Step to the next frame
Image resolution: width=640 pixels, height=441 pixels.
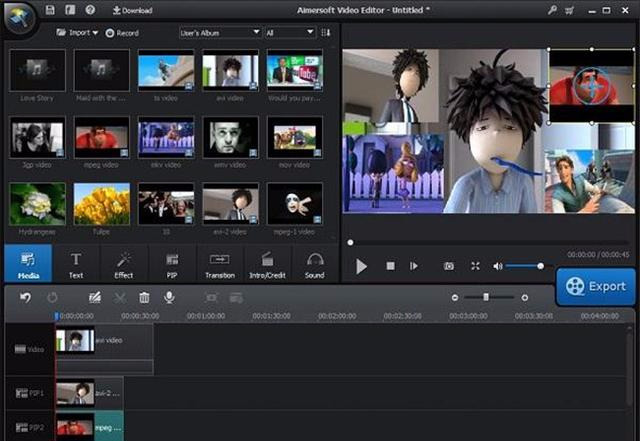(413, 266)
